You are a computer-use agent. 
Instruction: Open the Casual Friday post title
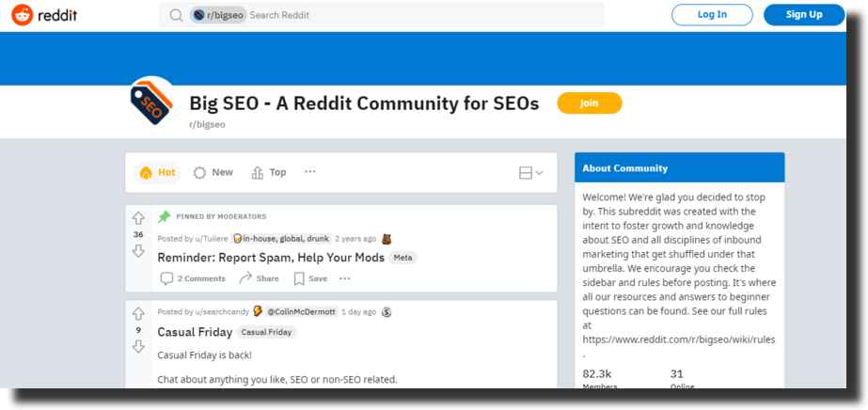195,332
